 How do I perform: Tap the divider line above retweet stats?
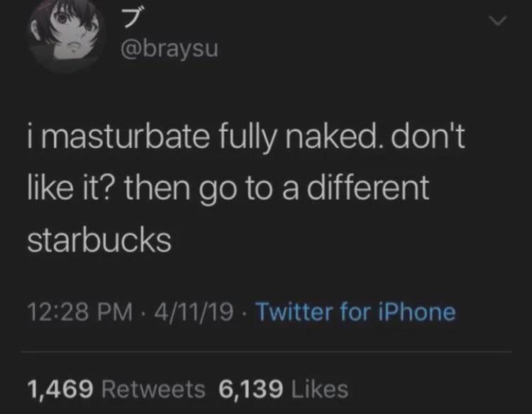pyautogui.click(x=266, y=352)
